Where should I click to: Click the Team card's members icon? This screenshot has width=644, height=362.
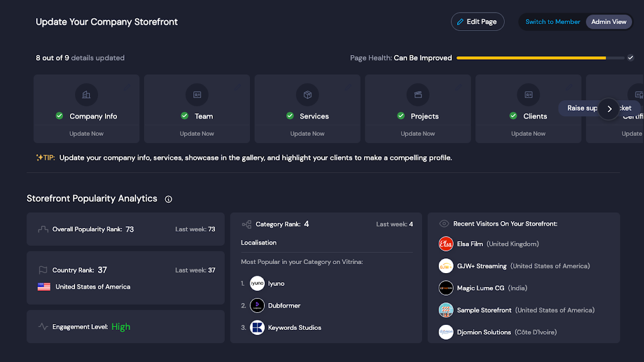(197, 95)
